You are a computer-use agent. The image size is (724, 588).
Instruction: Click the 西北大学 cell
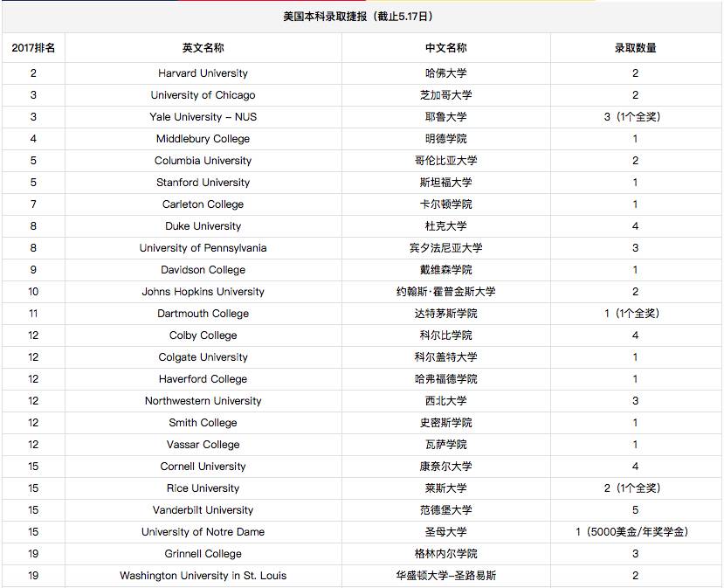446,401
